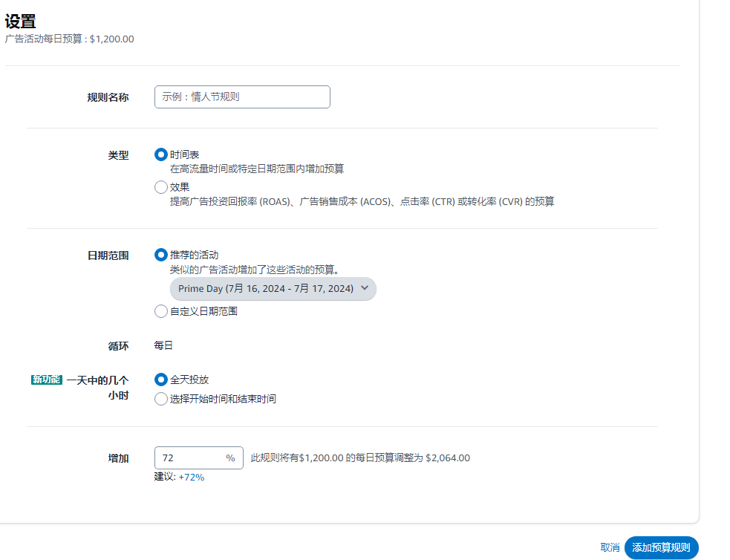Select 选择开始时间和结束时间 option
This screenshot has height=560, width=730.
pos(161,399)
